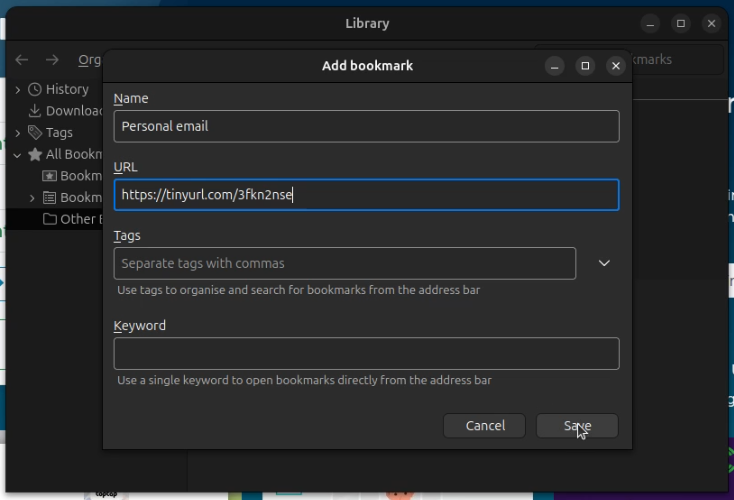Click the URL field label
The height and width of the screenshot is (500, 734).
click(x=125, y=167)
